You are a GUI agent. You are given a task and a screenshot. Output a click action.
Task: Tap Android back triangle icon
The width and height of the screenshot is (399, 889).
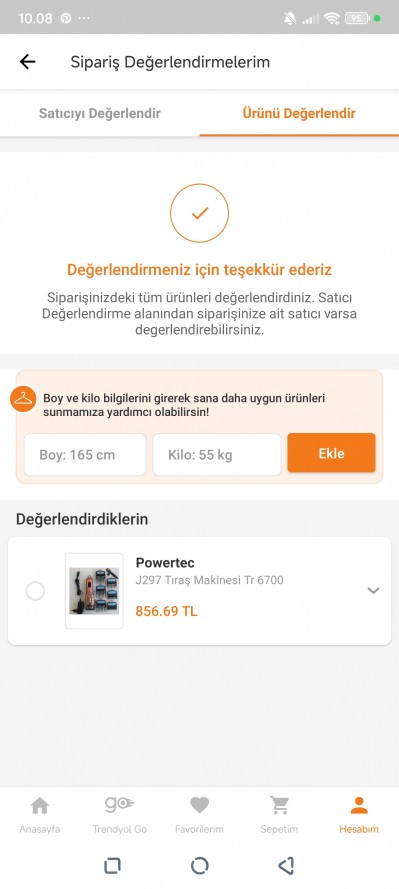286,865
